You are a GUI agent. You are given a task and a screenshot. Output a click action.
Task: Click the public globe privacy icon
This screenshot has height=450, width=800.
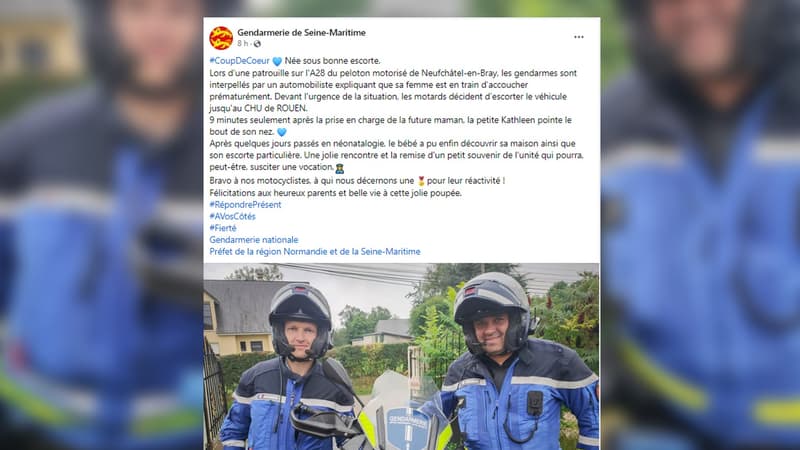(x=257, y=44)
